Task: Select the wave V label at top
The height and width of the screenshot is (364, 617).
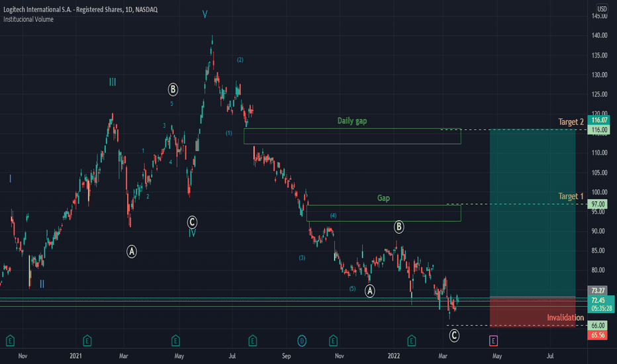Action: pyautogui.click(x=205, y=15)
